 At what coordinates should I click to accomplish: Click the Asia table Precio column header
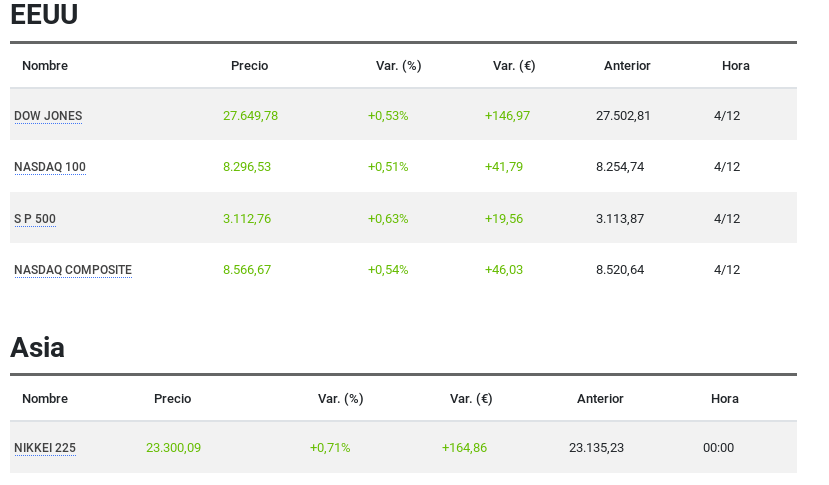tap(172, 399)
